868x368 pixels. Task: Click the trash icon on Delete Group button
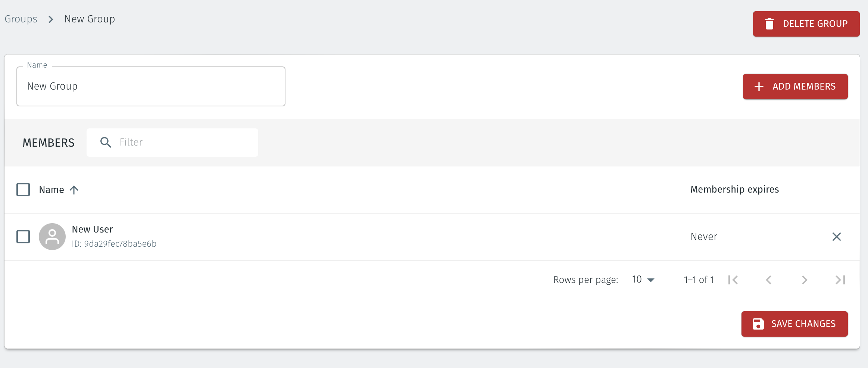(x=769, y=24)
